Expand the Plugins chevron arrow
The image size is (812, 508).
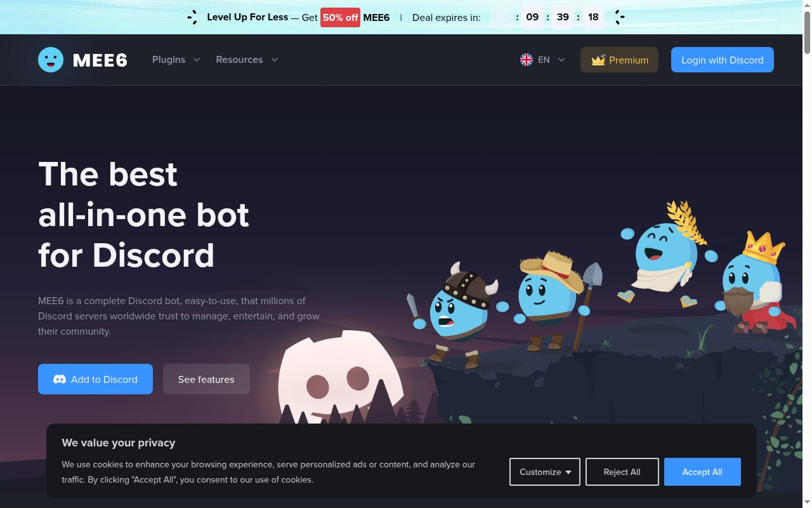pos(197,60)
